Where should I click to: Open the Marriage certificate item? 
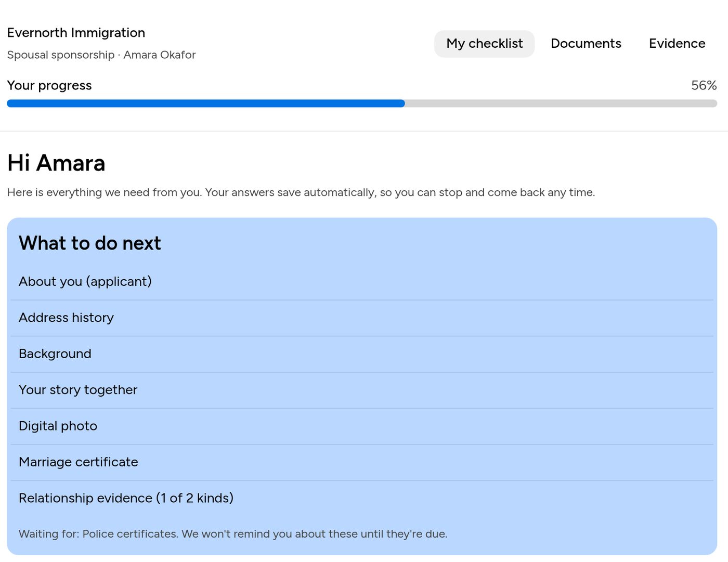362,462
